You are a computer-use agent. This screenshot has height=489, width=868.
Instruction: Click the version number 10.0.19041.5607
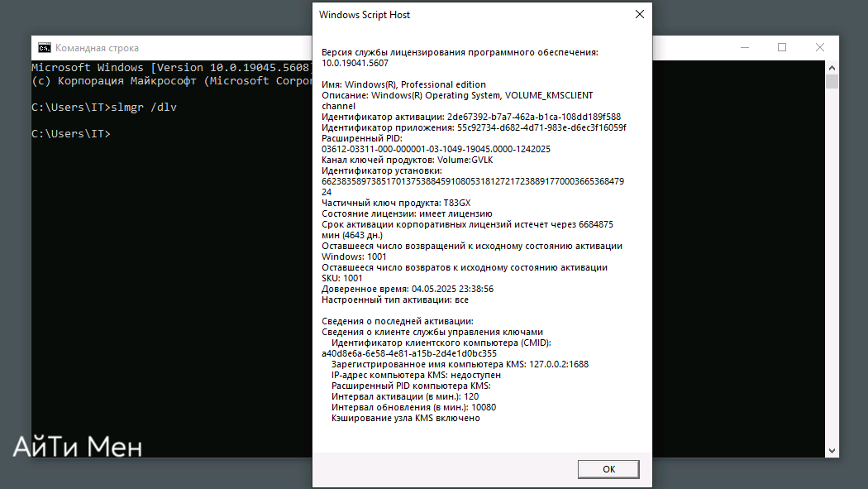pos(355,63)
